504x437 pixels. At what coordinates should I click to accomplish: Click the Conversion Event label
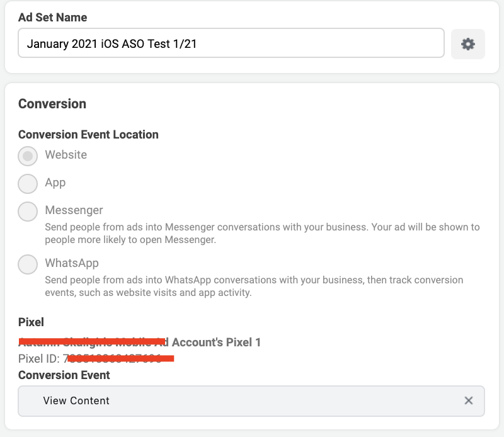coord(64,375)
